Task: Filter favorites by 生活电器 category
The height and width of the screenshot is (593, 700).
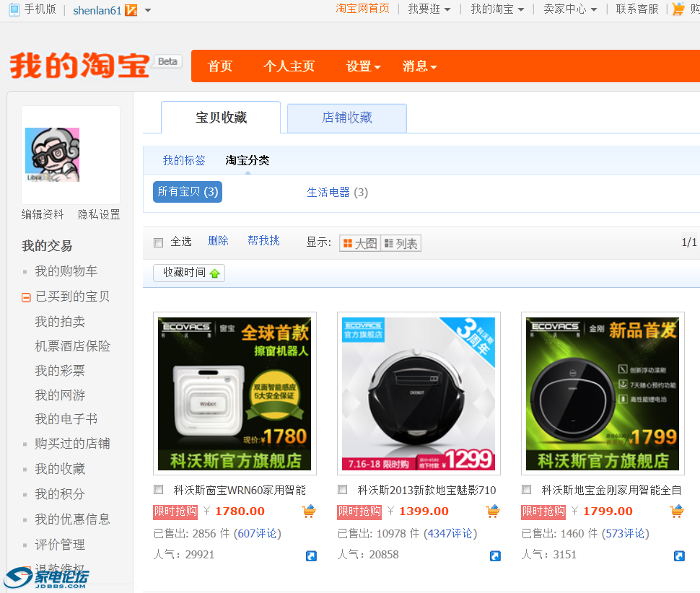Action: tap(328, 193)
